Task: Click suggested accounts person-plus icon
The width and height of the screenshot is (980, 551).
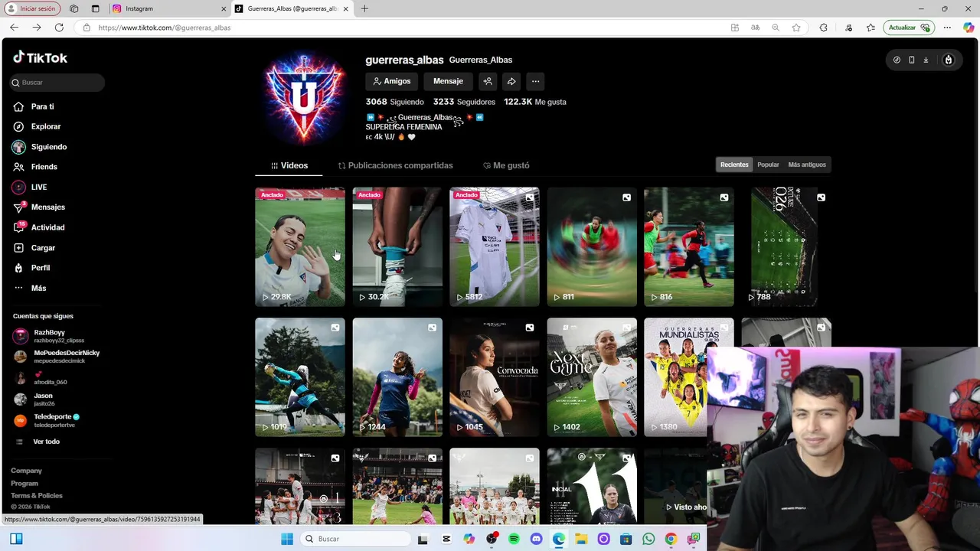Action: pos(487,81)
